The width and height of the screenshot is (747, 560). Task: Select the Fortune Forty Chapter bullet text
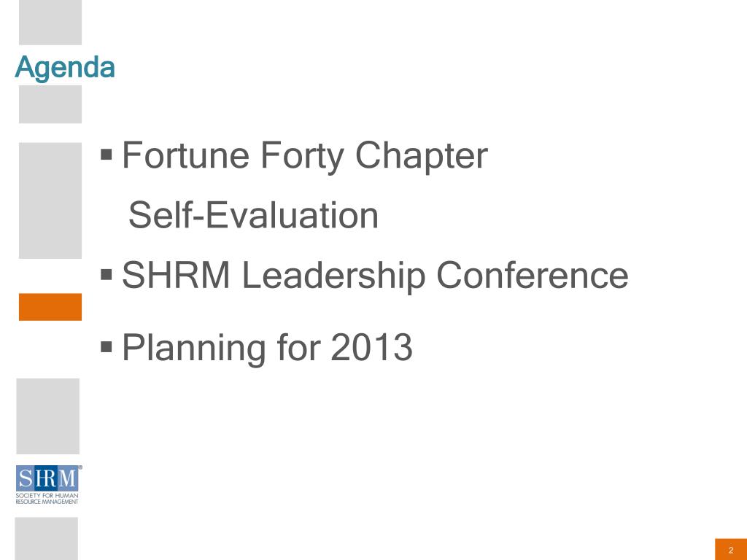[x=305, y=155]
